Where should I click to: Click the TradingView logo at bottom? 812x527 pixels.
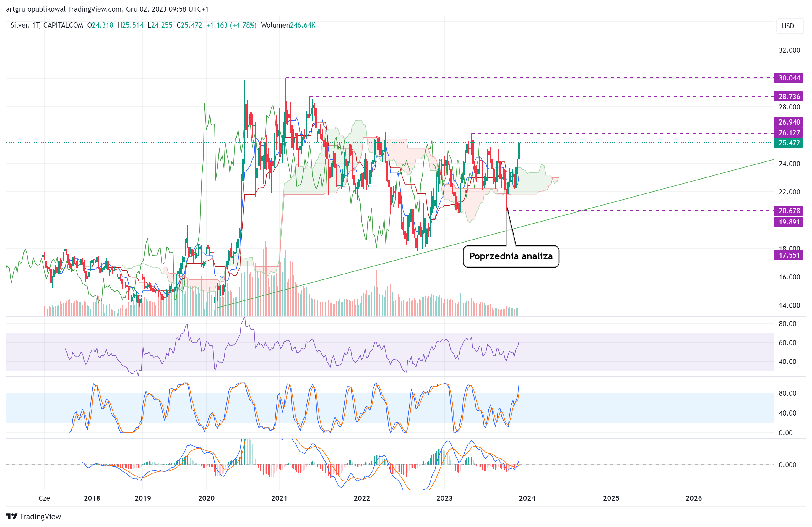pyautogui.click(x=33, y=516)
